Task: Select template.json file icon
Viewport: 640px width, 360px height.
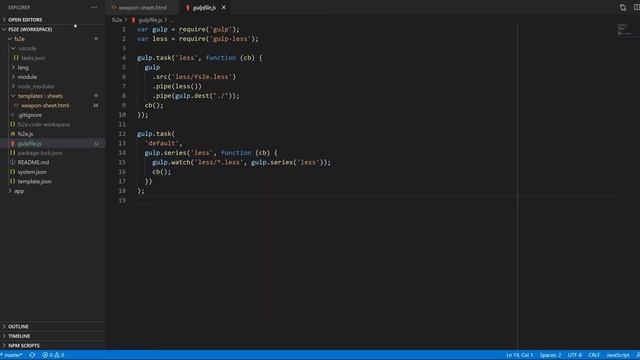Action: 13,181
